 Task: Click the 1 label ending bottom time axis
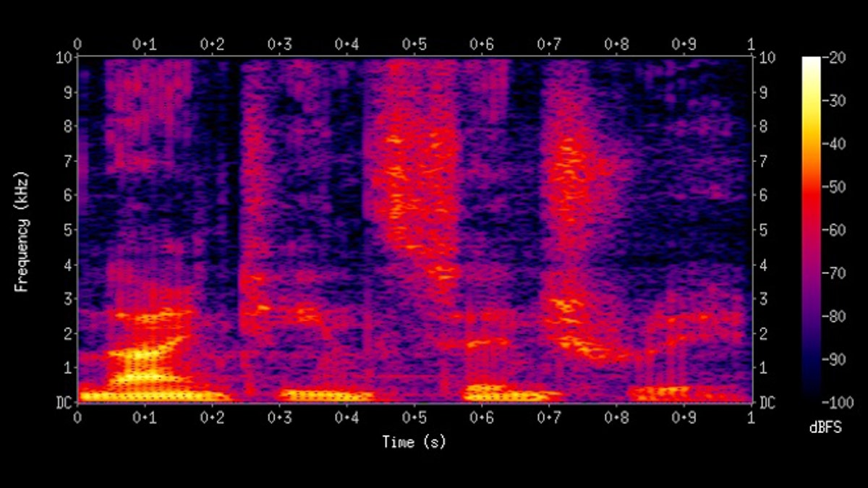(751, 419)
